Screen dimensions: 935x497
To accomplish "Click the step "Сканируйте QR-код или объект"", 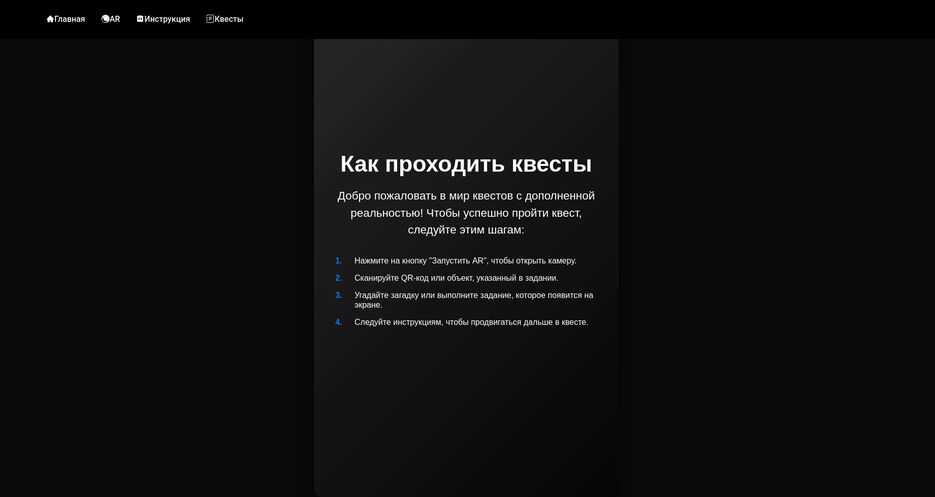I will pyautogui.click(x=456, y=278).
